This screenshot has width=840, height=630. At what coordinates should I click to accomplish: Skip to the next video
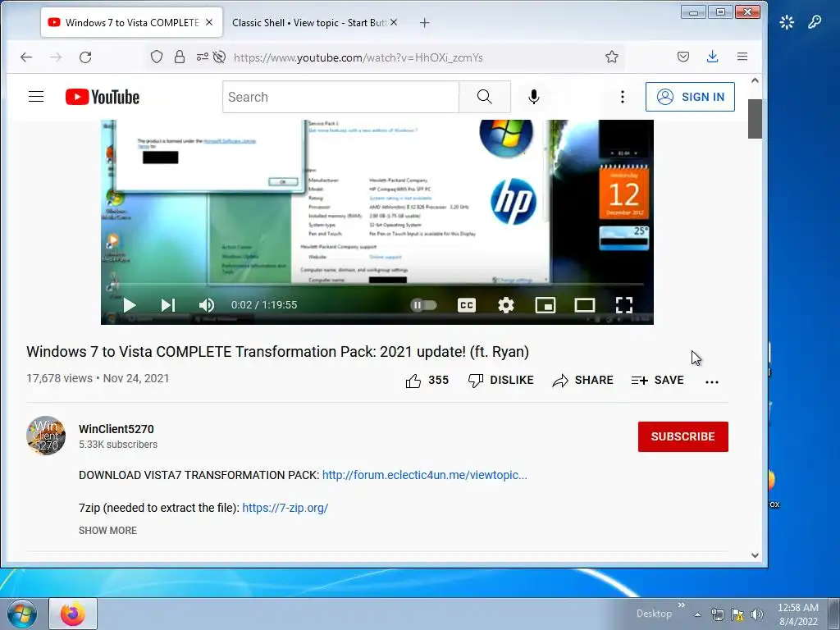pos(167,305)
